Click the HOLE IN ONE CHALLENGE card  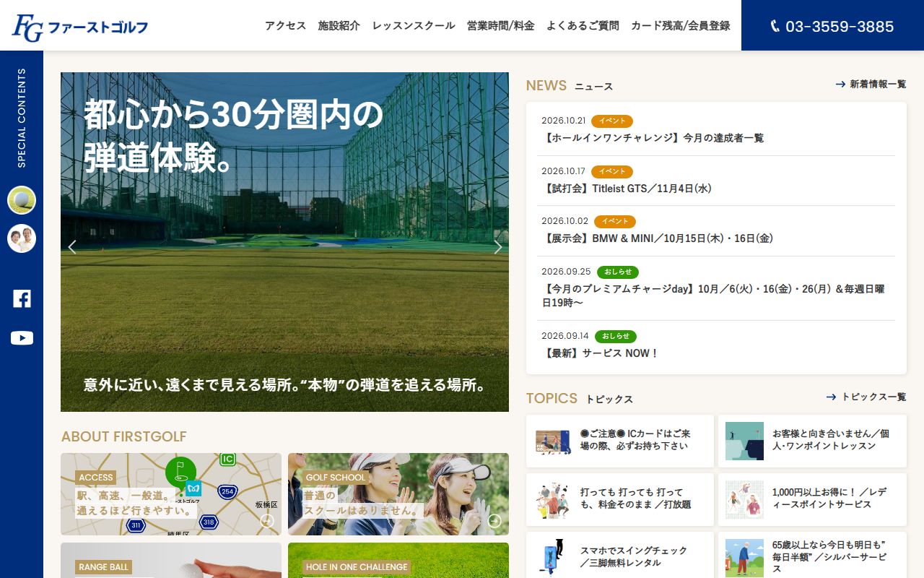398,560
